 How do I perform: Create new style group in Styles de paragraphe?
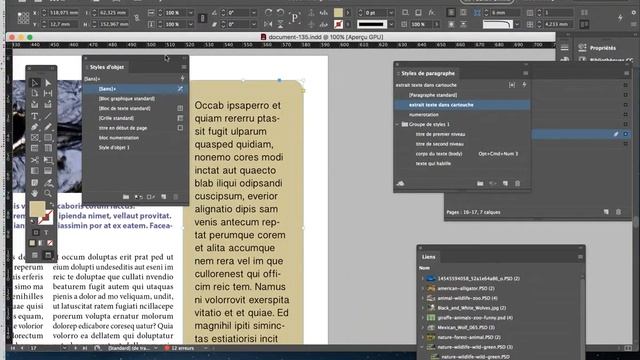pyautogui.click(x=480, y=184)
